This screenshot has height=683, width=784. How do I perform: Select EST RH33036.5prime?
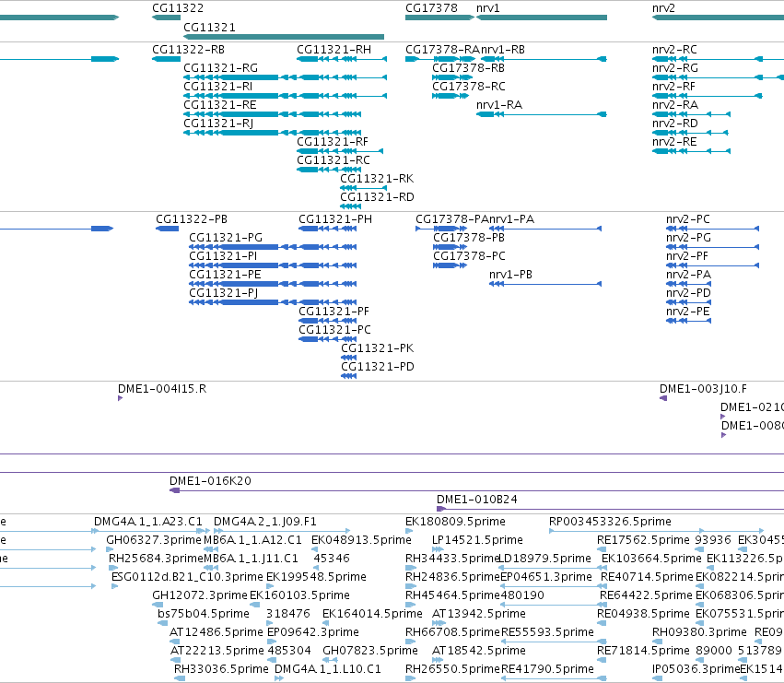tap(180, 678)
